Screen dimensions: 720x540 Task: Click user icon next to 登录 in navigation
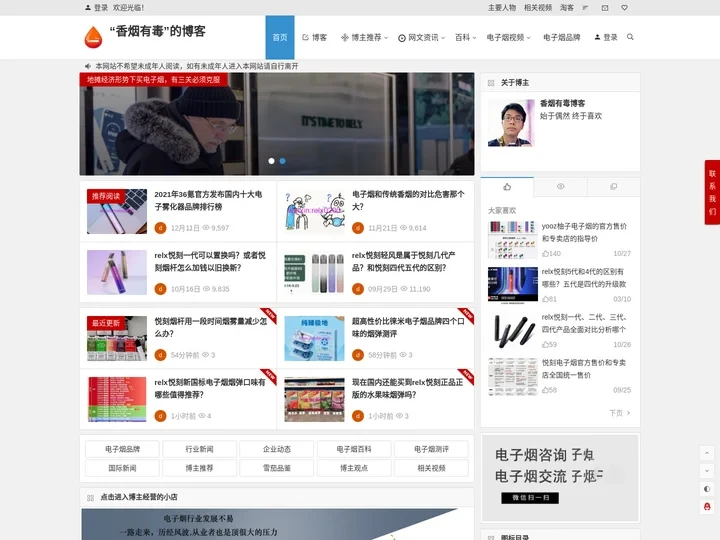point(597,37)
